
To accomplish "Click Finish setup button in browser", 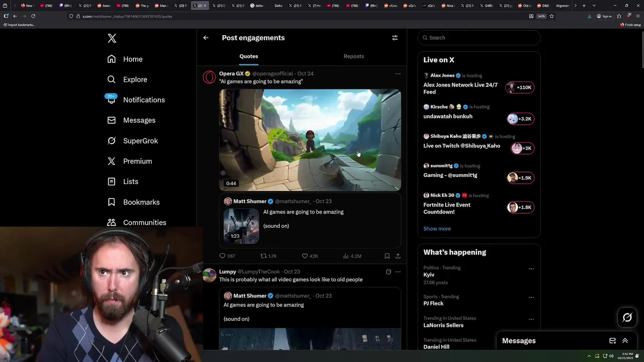I will point(630,25).
